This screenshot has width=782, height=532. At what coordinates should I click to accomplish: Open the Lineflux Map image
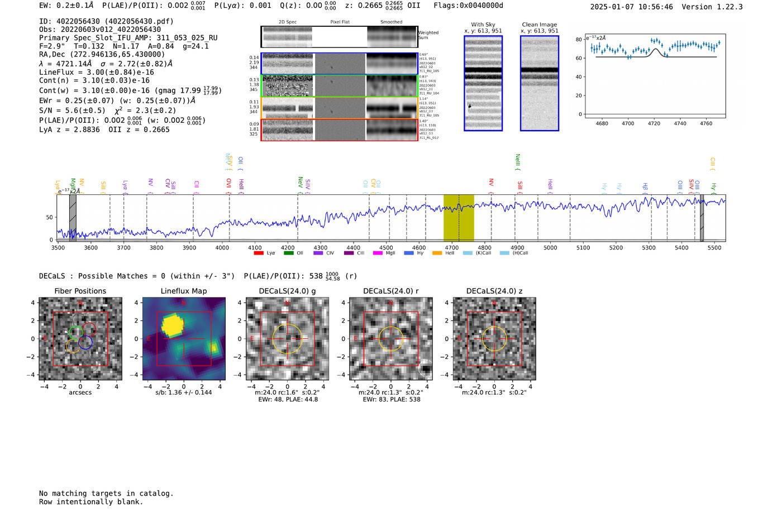click(x=184, y=339)
